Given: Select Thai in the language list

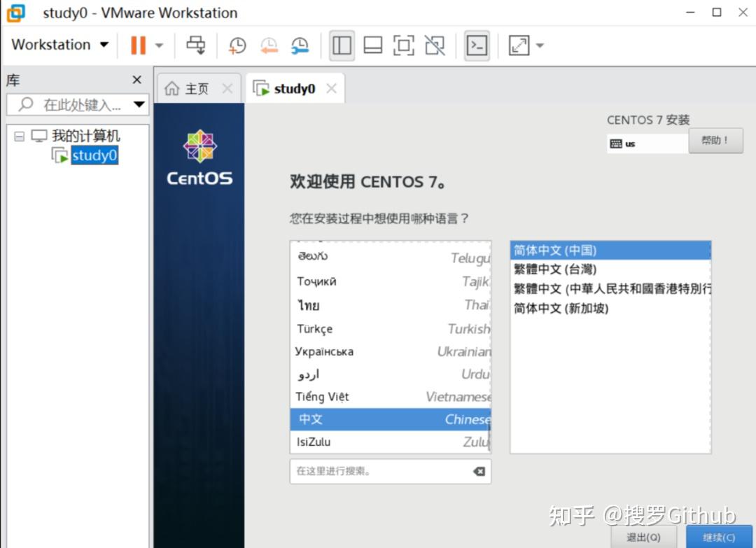Looking at the screenshot, I should click(391, 305).
